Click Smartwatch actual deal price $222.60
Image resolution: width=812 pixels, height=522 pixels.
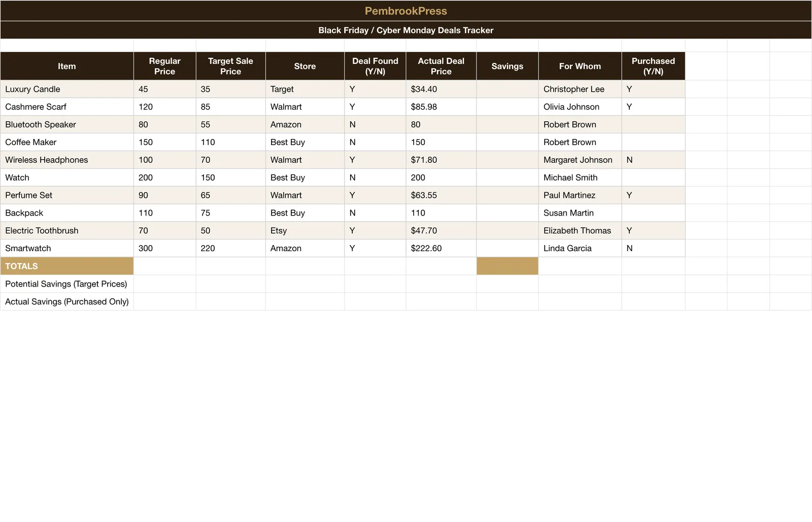[x=441, y=248]
